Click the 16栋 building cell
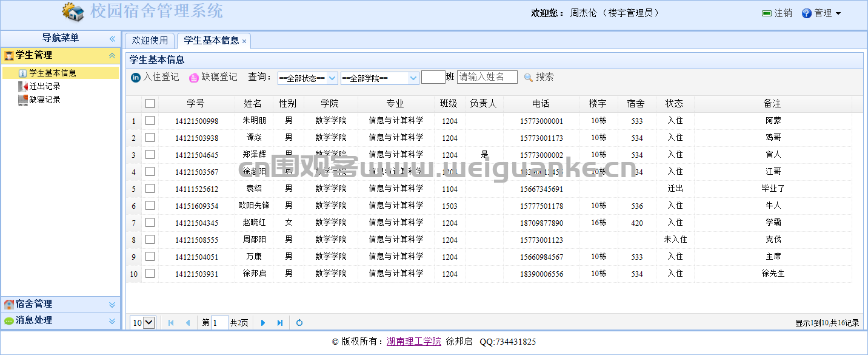868x355 pixels. (598, 223)
